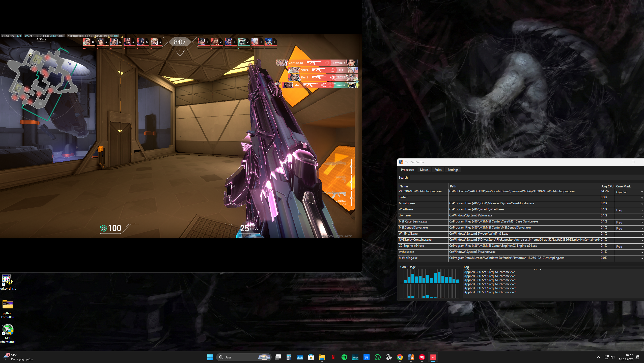Select the turkey_dns desktop shortcut
Viewport: 644px width, 363px height.
[x=8, y=283]
